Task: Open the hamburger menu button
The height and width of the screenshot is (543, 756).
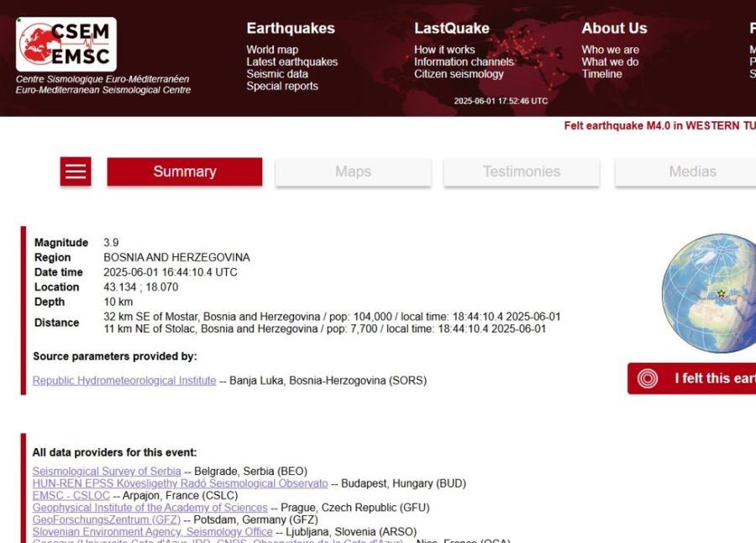Action: click(76, 171)
